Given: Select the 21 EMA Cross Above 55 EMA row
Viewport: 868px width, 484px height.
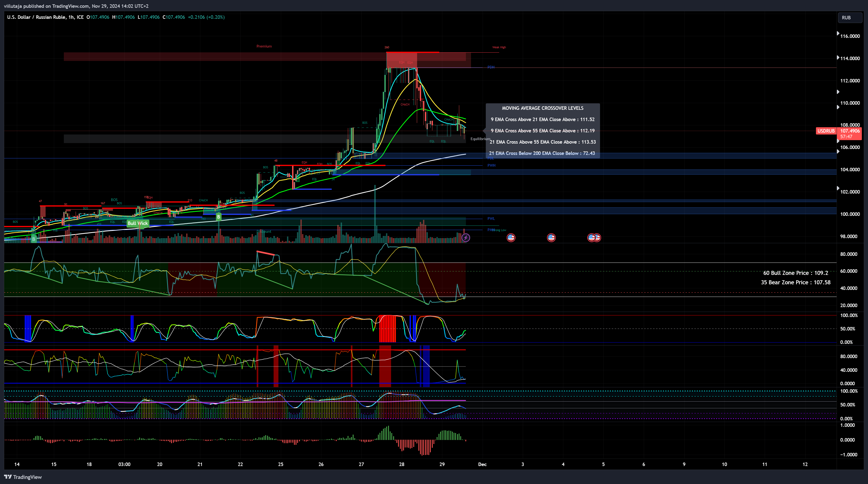Looking at the screenshot, I should tap(542, 142).
